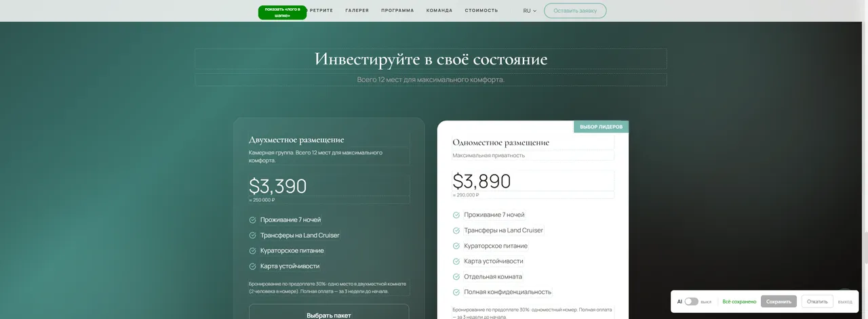Click checkmark icon beside 'Полная конфиденциальность'
The height and width of the screenshot is (319, 868).
(x=456, y=292)
